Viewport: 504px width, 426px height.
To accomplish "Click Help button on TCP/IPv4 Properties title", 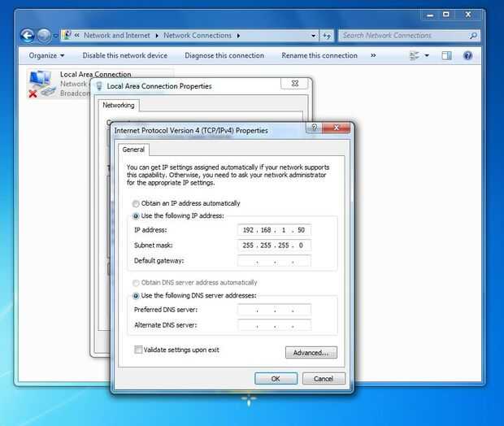I will [x=315, y=128].
